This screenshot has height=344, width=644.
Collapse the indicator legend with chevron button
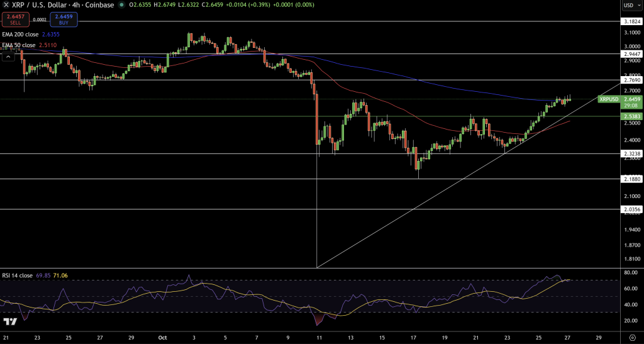tap(9, 57)
